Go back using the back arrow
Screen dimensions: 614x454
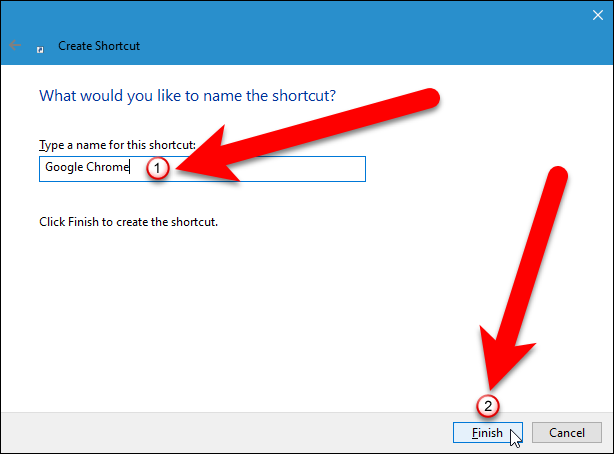pos(15,45)
